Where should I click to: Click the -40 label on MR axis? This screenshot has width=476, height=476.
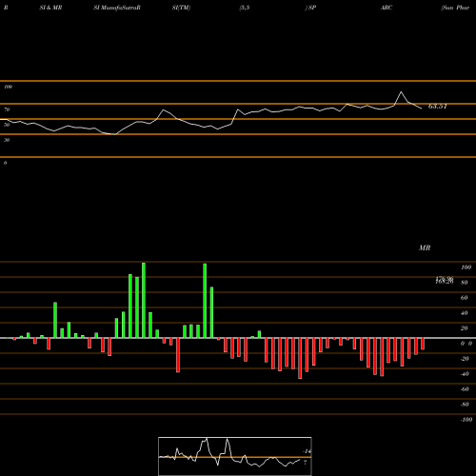click(x=465, y=374)
